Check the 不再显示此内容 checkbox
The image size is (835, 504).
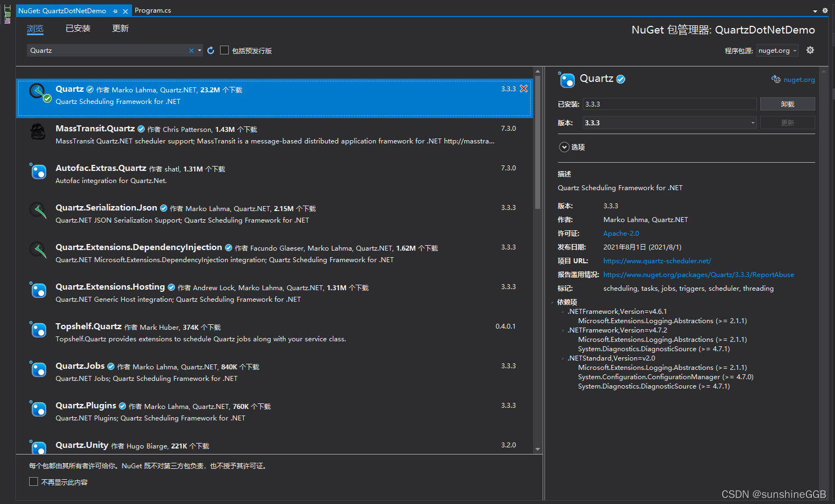pyautogui.click(x=34, y=481)
